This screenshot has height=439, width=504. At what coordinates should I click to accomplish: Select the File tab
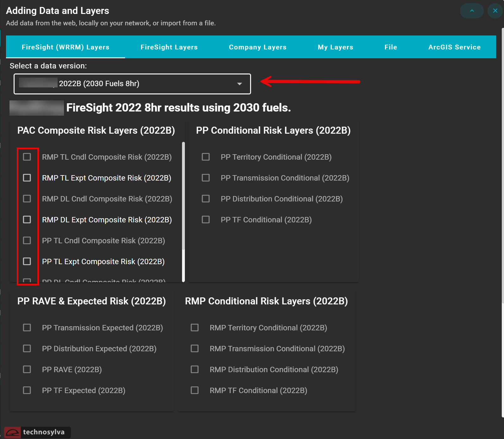391,47
